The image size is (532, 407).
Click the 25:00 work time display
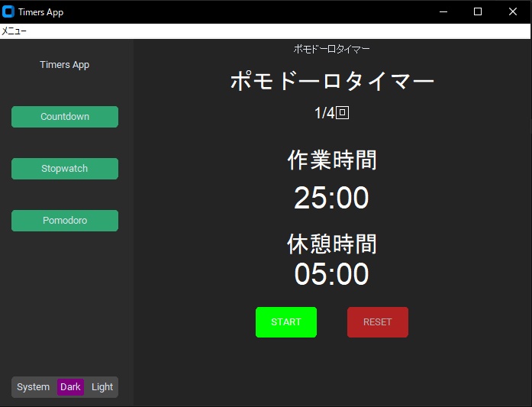[331, 198]
